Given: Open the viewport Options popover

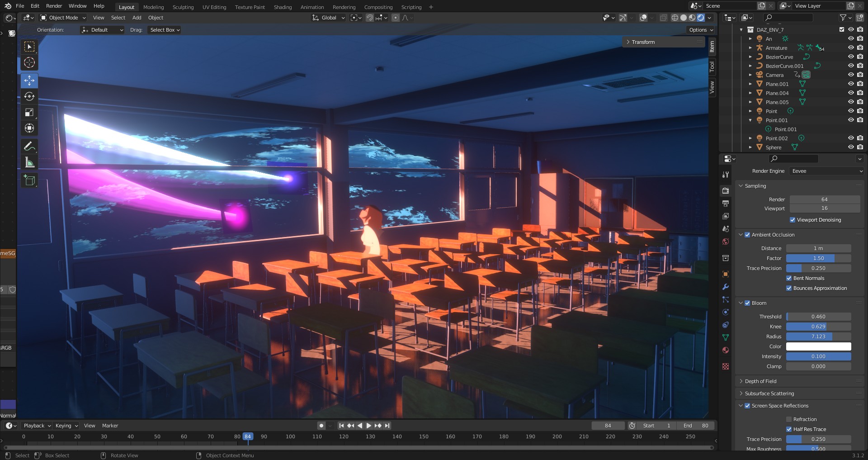Looking at the screenshot, I should (x=701, y=30).
